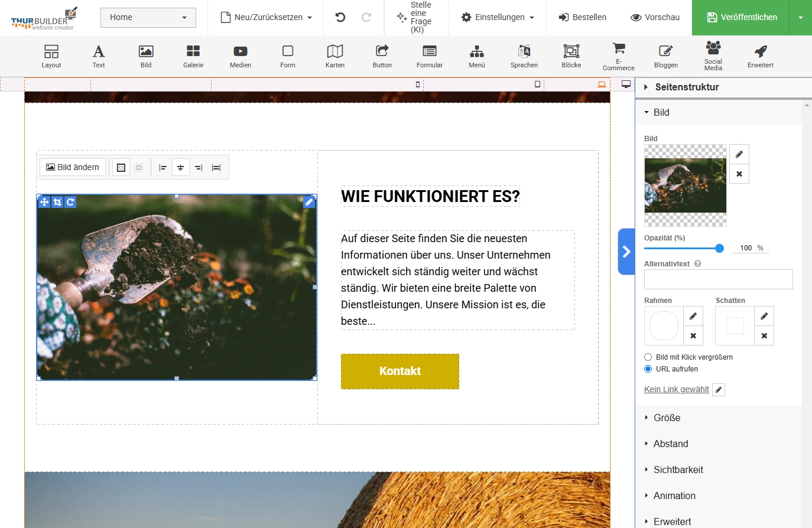Image resolution: width=812 pixels, height=528 pixels.
Task: Adjust the Opazität slider handle
Action: coord(719,248)
